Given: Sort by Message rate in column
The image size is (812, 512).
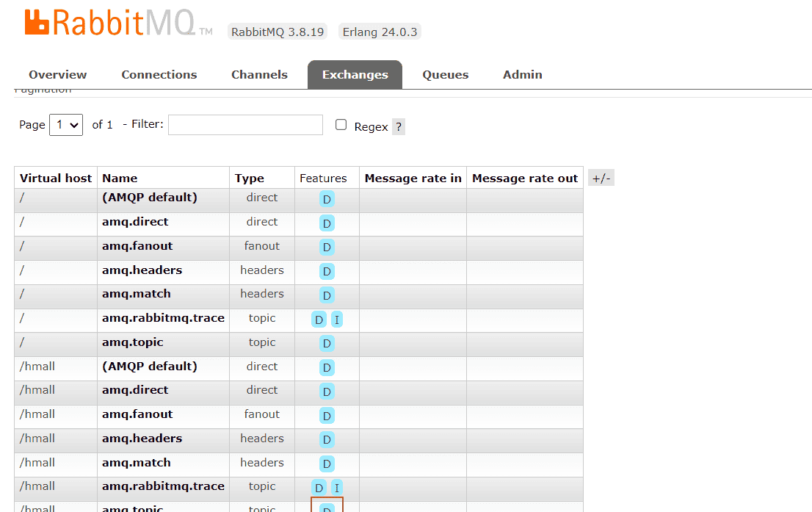Looking at the screenshot, I should coord(413,178).
